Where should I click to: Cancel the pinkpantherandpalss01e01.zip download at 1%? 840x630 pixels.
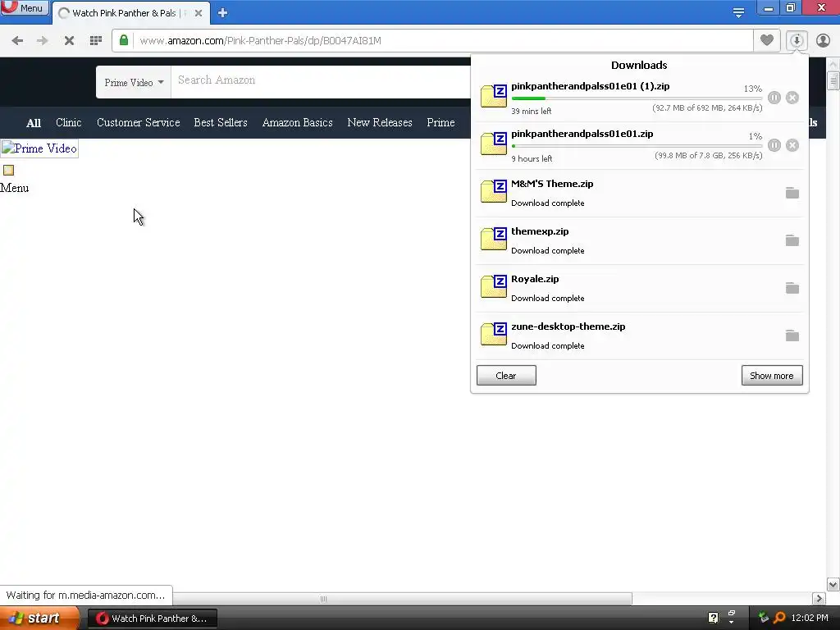[x=792, y=145]
